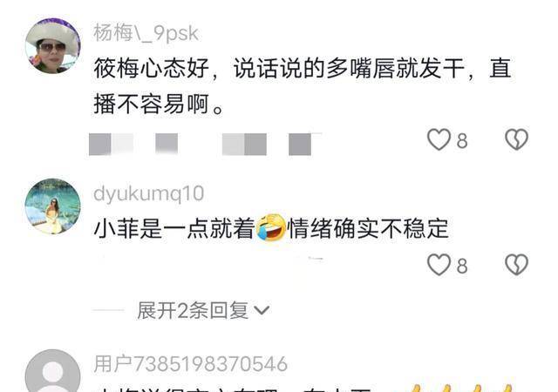Dislike dyukumq10's comment with broken heart
The width and height of the screenshot is (558, 392).
click(516, 265)
